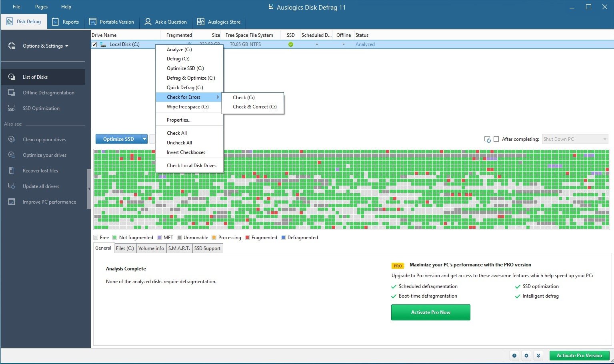
Task: Sort by the Status column header
Action: point(362,35)
